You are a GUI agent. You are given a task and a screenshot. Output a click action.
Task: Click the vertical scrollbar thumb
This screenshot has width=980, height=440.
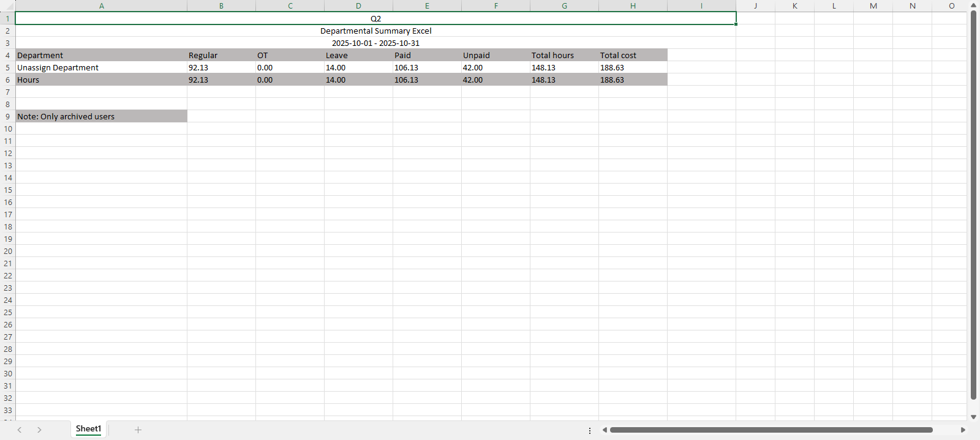click(973, 205)
